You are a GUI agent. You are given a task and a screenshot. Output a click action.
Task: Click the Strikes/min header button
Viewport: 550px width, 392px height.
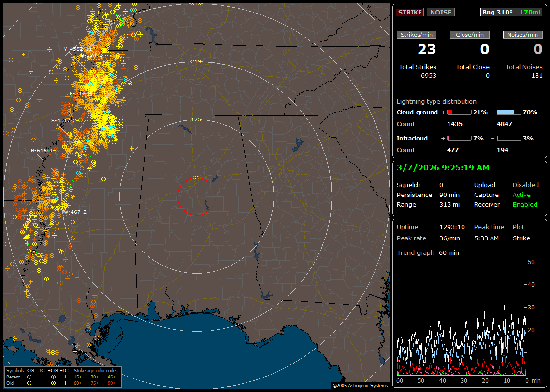pos(417,35)
